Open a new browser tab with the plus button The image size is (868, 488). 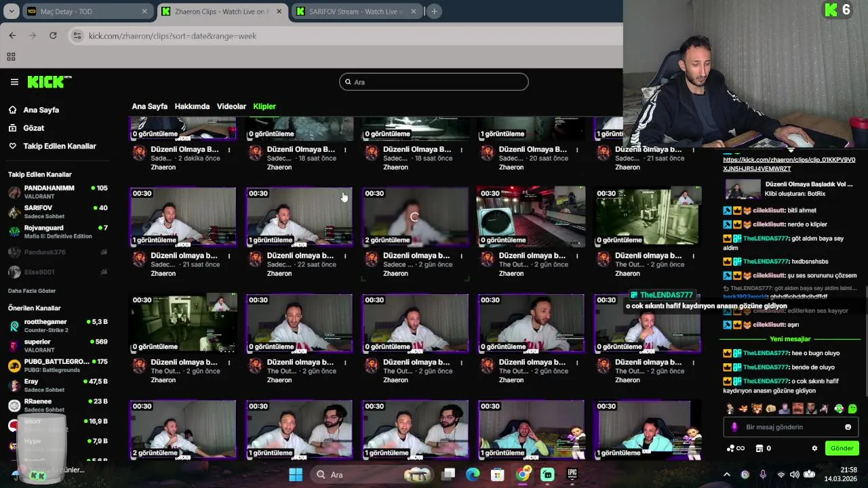(x=435, y=12)
